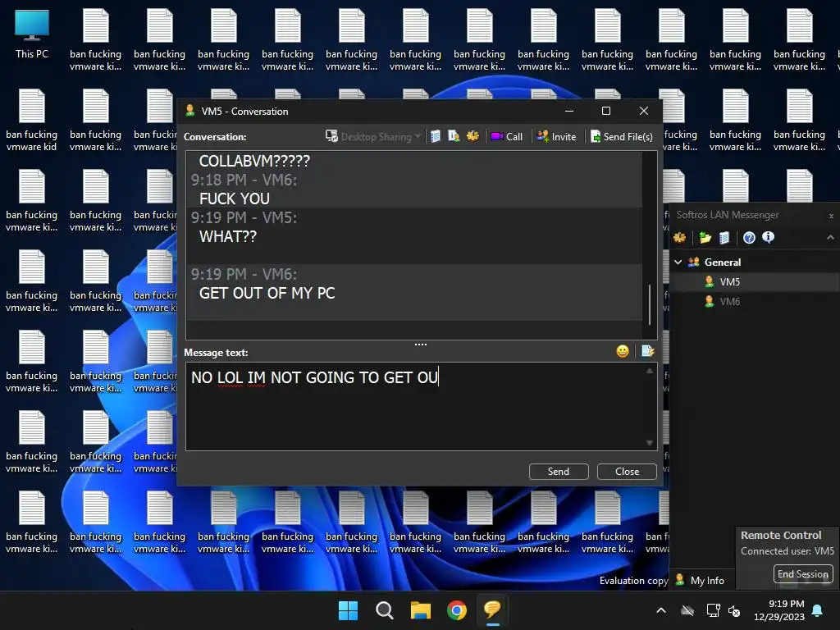Viewport: 840px width, 630px height.
Task: Click the network display tray icon
Action: [x=713, y=610]
